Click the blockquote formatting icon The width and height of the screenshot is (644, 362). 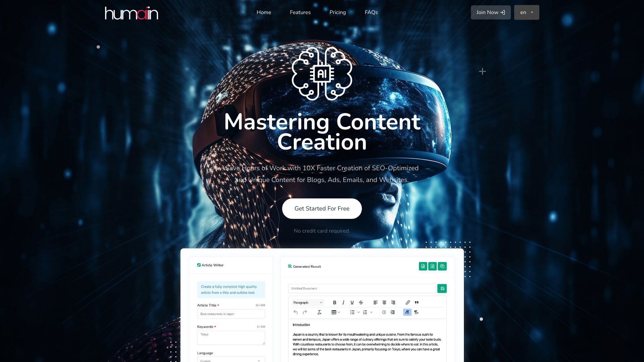point(416,302)
